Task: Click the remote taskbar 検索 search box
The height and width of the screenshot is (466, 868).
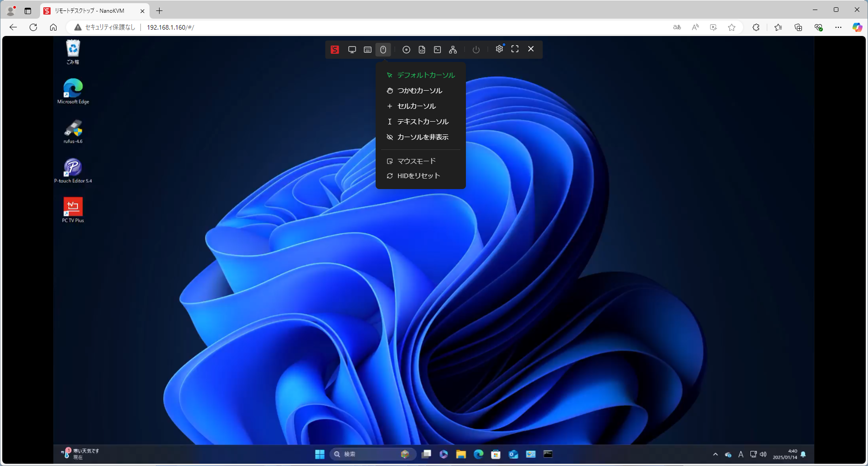Action: [373, 454]
